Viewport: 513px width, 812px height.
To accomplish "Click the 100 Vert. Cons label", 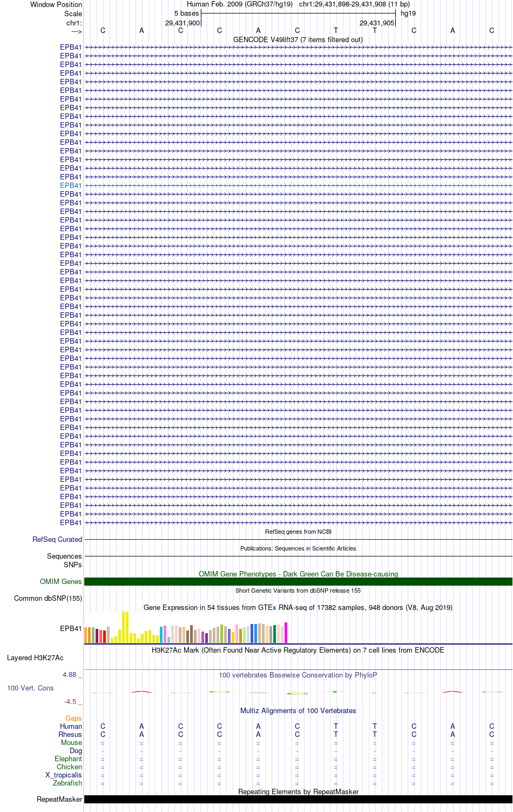I will [x=30, y=688].
